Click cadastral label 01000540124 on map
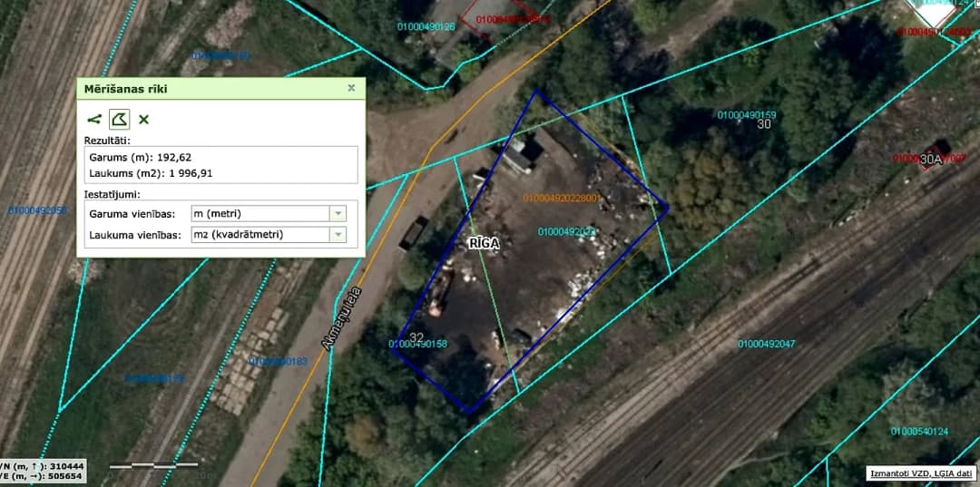 pyautogui.click(x=919, y=431)
